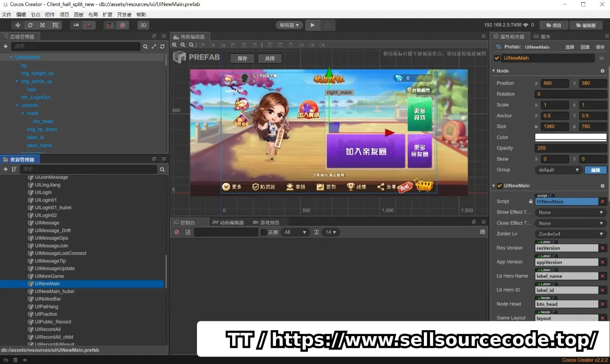Image resolution: width=610 pixels, height=364 pixels.
Task: Zoom in the scene editor view
Action: click(x=175, y=45)
